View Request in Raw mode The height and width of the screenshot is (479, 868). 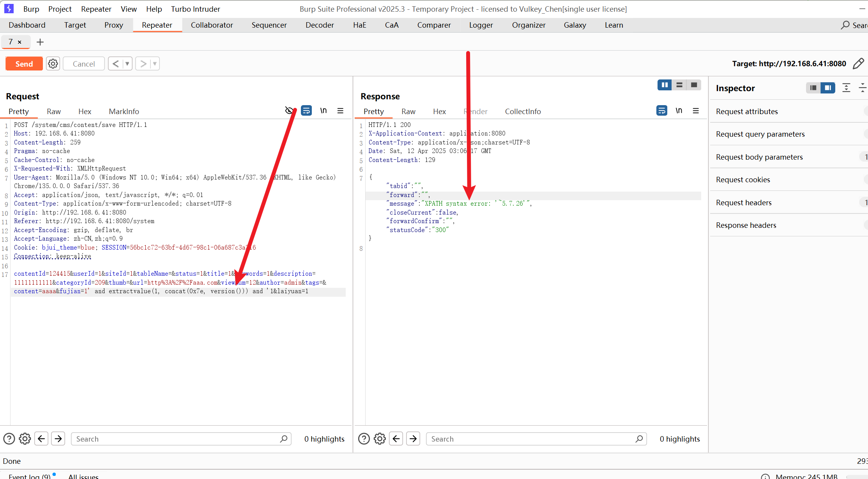pos(54,111)
